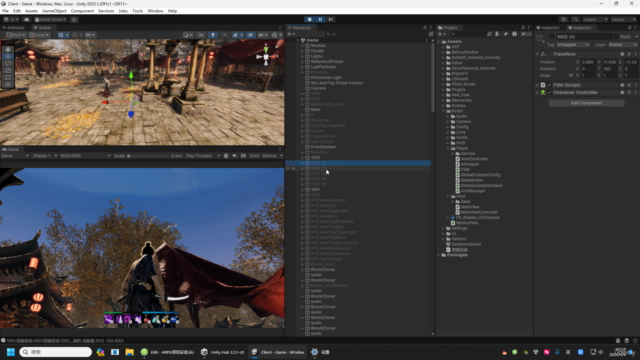Click the Play button in top toolbar

310,19
